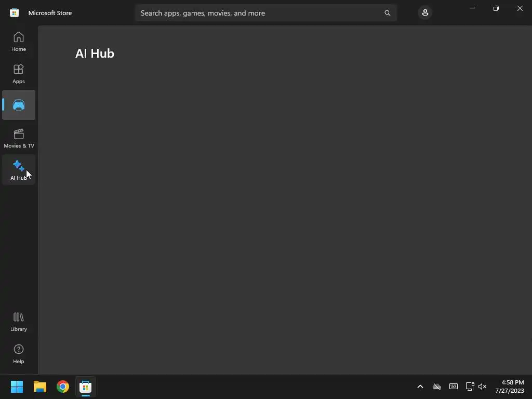Focus the Search apps, games, movies field
This screenshot has width=532, height=399.
click(266, 13)
